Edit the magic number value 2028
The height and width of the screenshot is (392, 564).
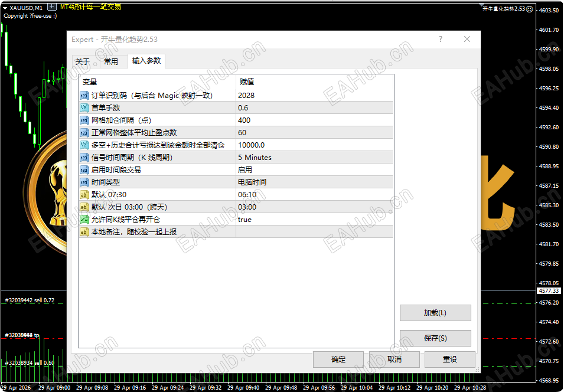[314, 96]
